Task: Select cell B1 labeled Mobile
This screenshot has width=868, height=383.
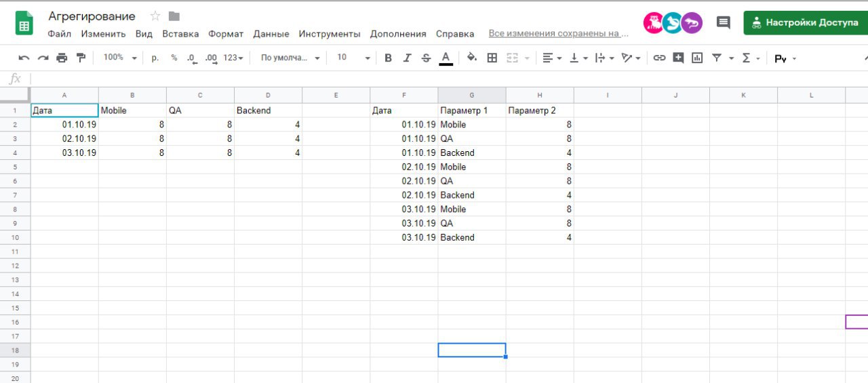Action: (132, 110)
